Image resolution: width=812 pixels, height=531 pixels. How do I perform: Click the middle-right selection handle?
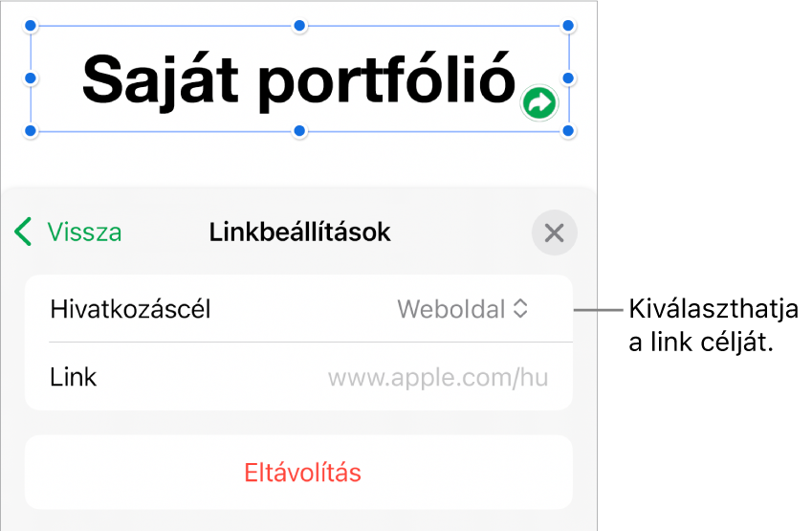(x=568, y=78)
